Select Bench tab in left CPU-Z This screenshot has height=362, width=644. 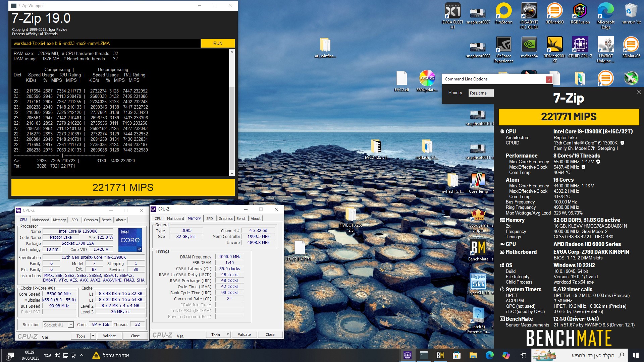(x=106, y=220)
